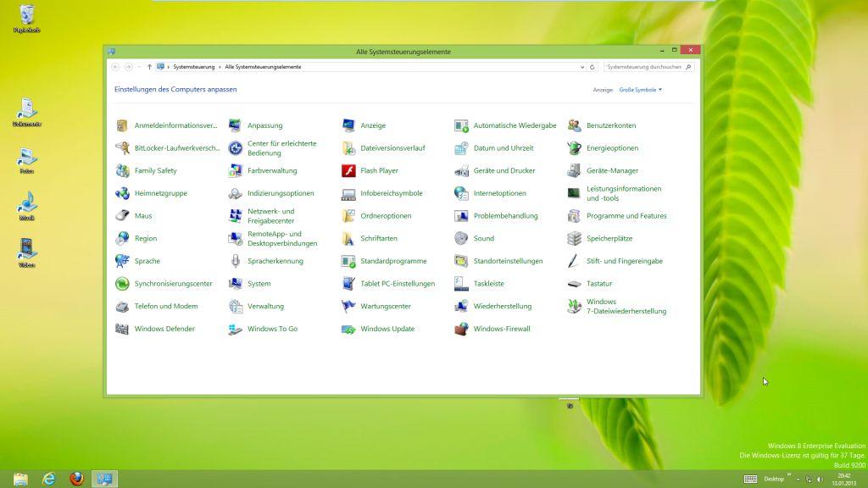Viewport: 868px width, 488px height.
Task: Click the Flash Player icon
Action: [x=348, y=171]
